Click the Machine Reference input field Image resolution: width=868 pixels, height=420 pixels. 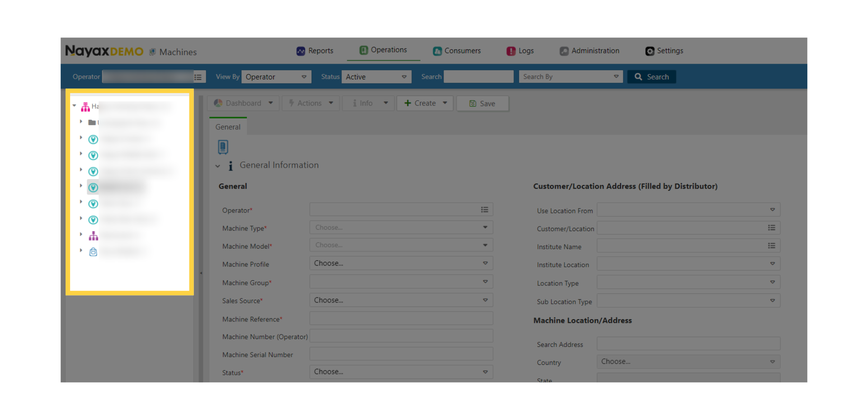401,318
